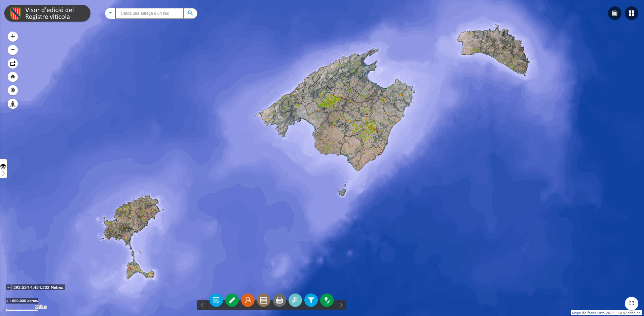This screenshot has width=644, height=316.
Task: Activate the street view pegman tool
Action: (x=13, y=104)
